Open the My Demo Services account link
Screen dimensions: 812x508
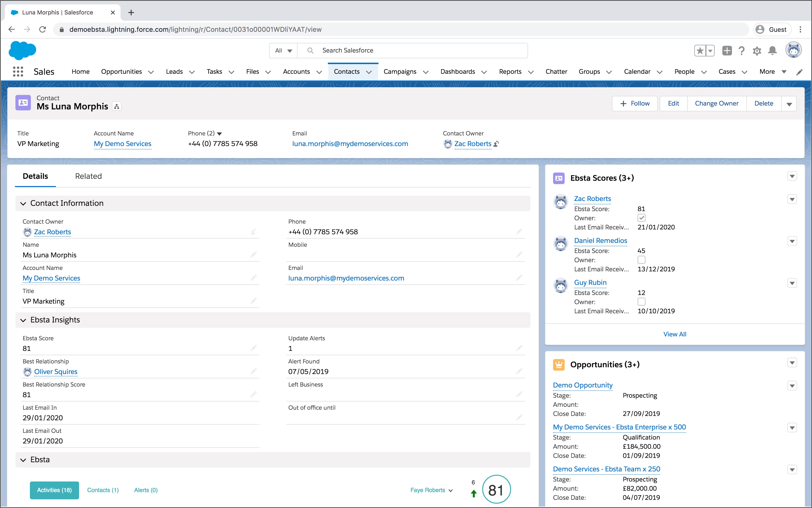tap(122, 144)
